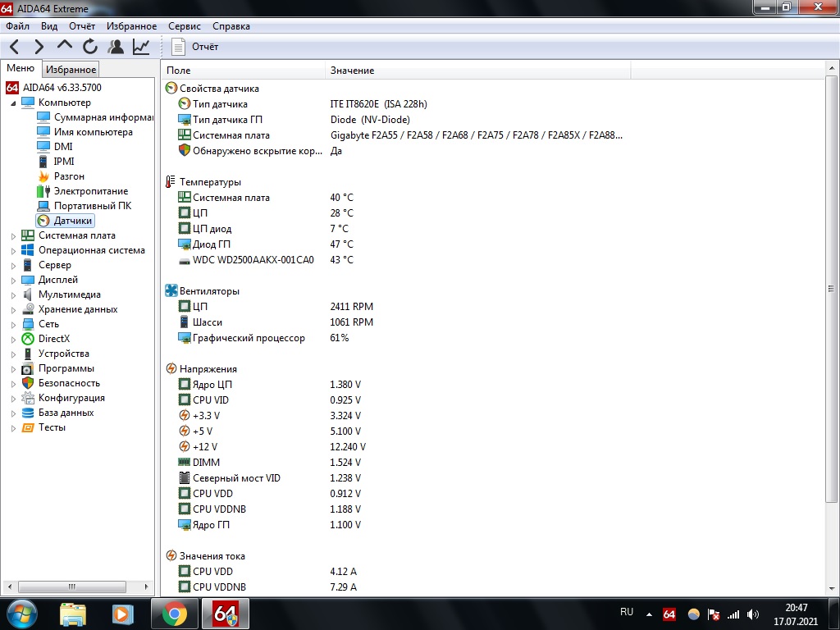Expand the Сеть tree node

tap(13, 325)
